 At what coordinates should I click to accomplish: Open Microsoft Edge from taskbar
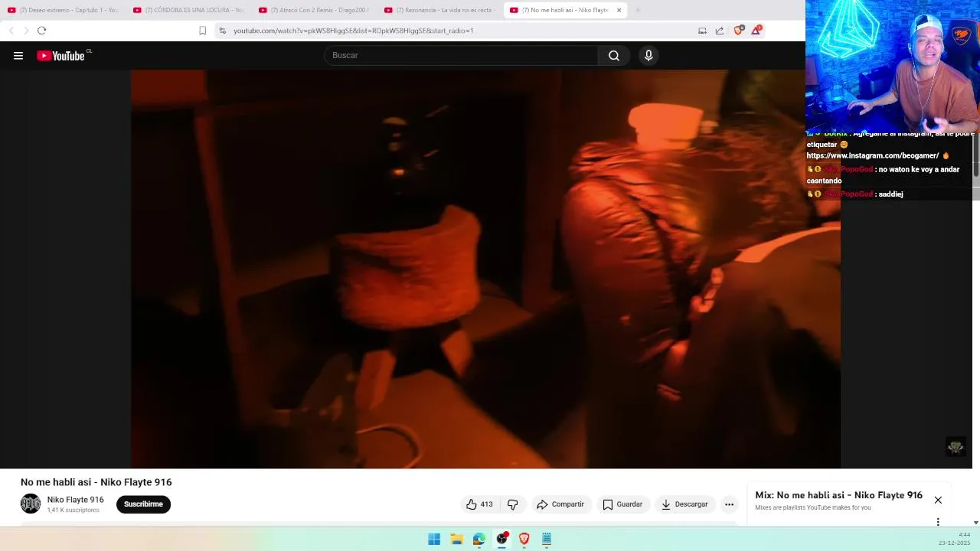[479, 539]
